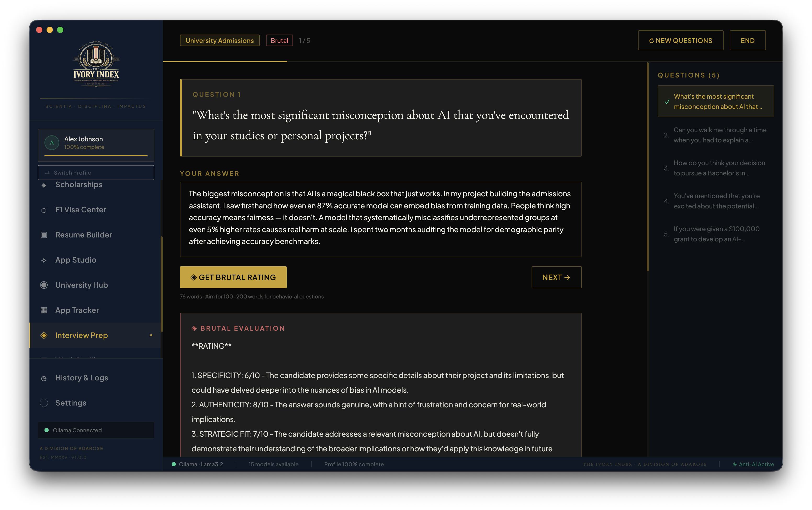812x510 pixels.
Task: End the interview session
Action: 748,41
